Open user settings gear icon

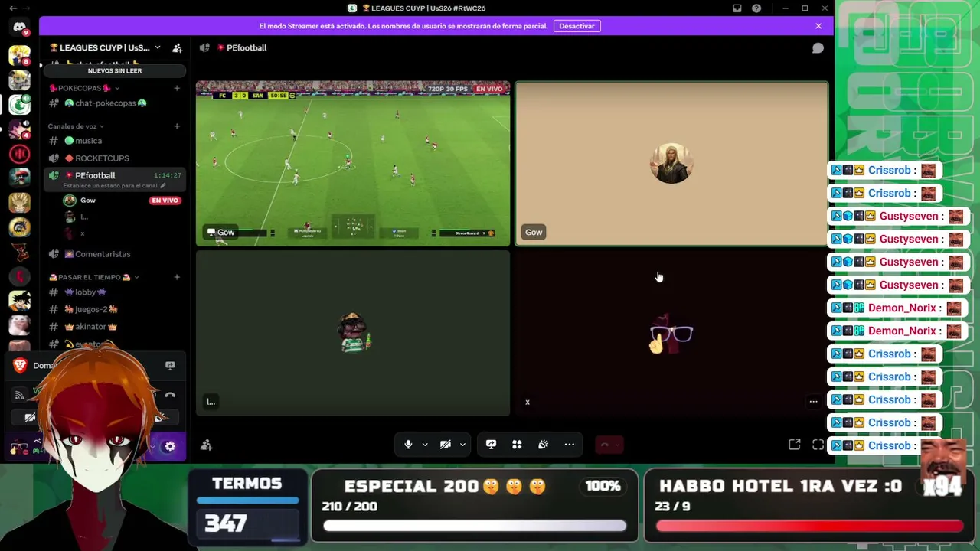(x=170, y=446)
